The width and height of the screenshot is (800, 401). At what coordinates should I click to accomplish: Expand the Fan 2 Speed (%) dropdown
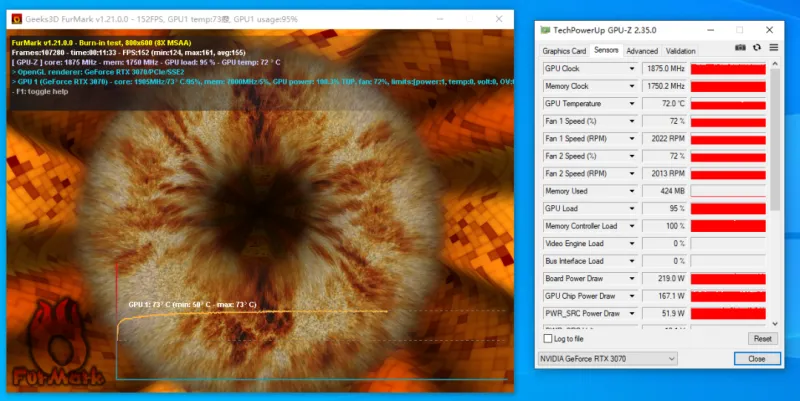coord(632,156)
